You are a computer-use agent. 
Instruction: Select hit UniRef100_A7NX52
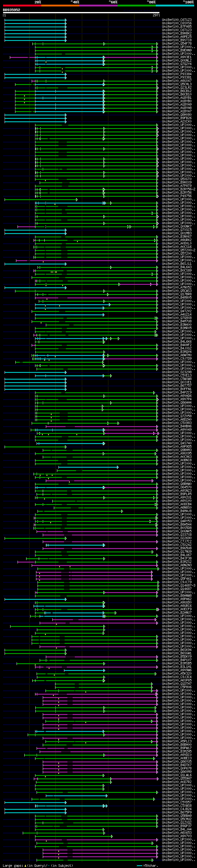tap(177, 287)
